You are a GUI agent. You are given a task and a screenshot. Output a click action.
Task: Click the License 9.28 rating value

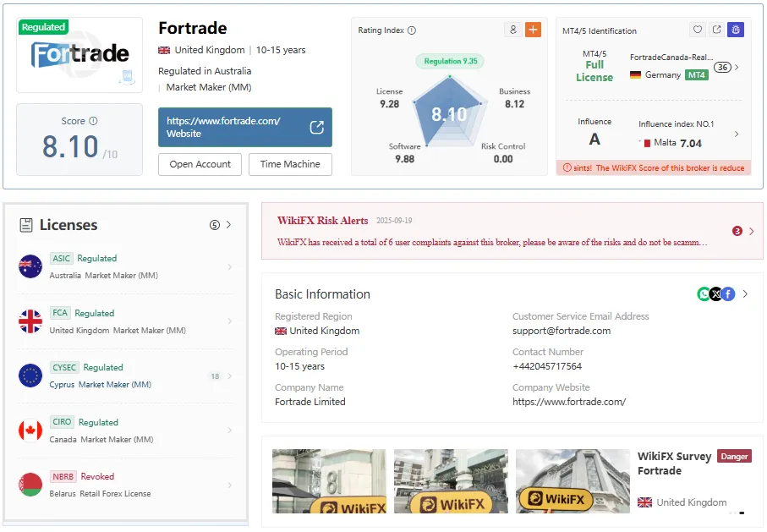click(389, 104)
